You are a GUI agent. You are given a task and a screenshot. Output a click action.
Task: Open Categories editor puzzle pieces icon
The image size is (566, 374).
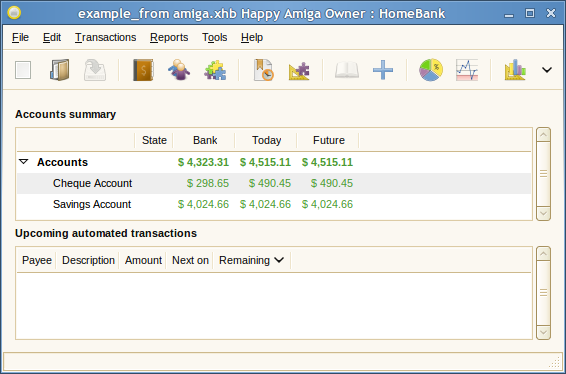(215, 70)
